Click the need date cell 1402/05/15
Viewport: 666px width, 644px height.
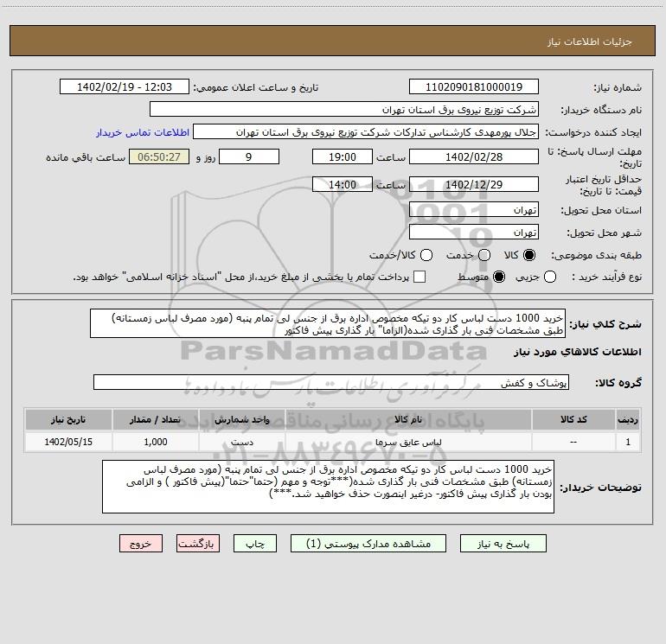(68, 442)
